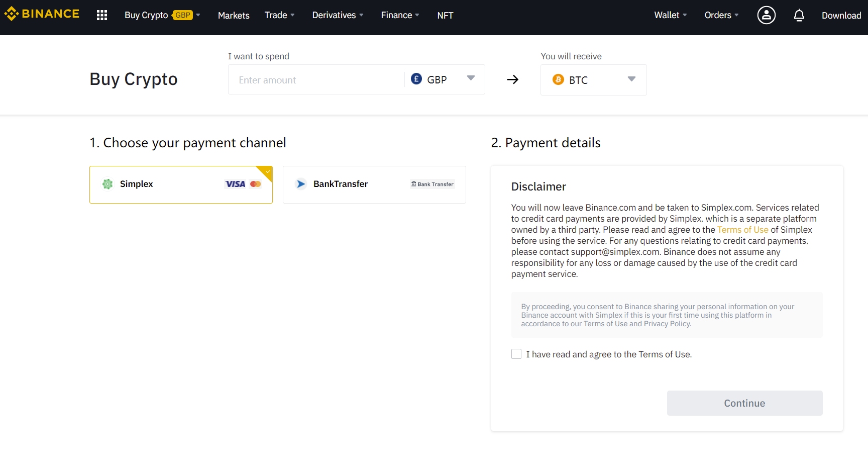
Task: Click '2. Payment details' heading
Action: [546, 143]
